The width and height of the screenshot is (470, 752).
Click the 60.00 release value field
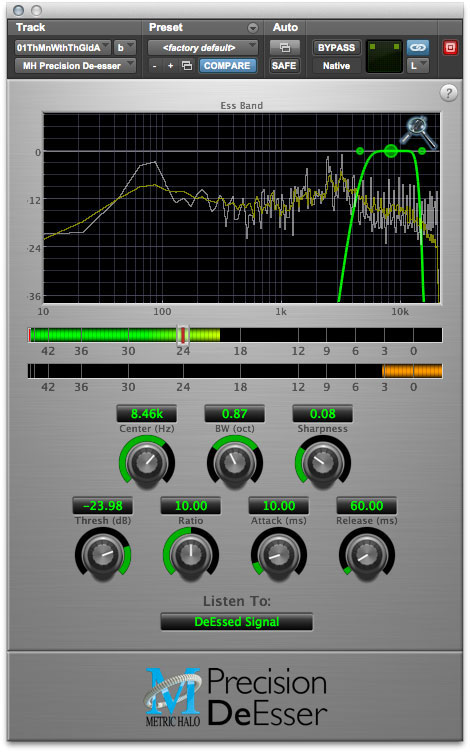tap(366, 505)
